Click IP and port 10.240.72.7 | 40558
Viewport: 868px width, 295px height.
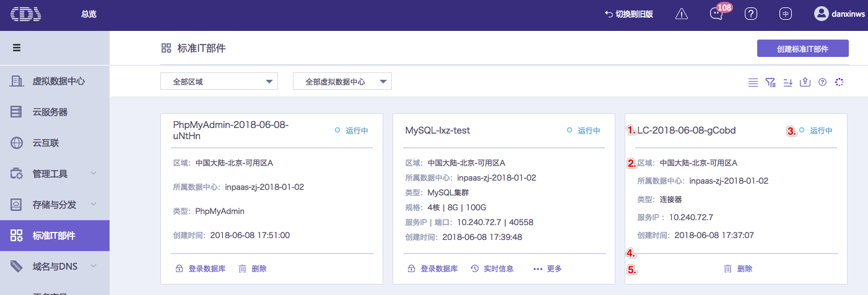495,222
